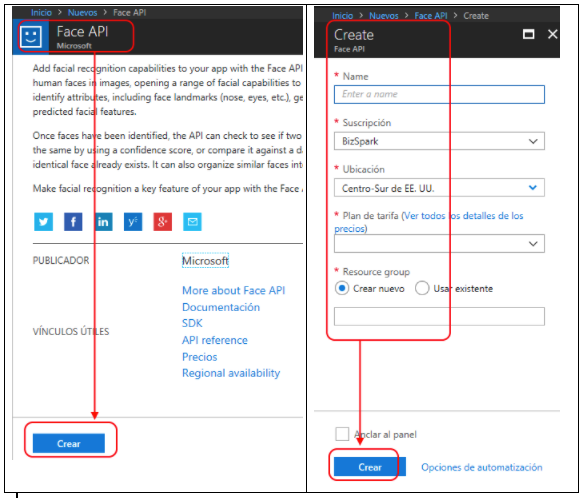Image resolution: width=584 pixels, height=498 pixels.
Task: Share on LinkedIn icon
Action: (103, 222)
